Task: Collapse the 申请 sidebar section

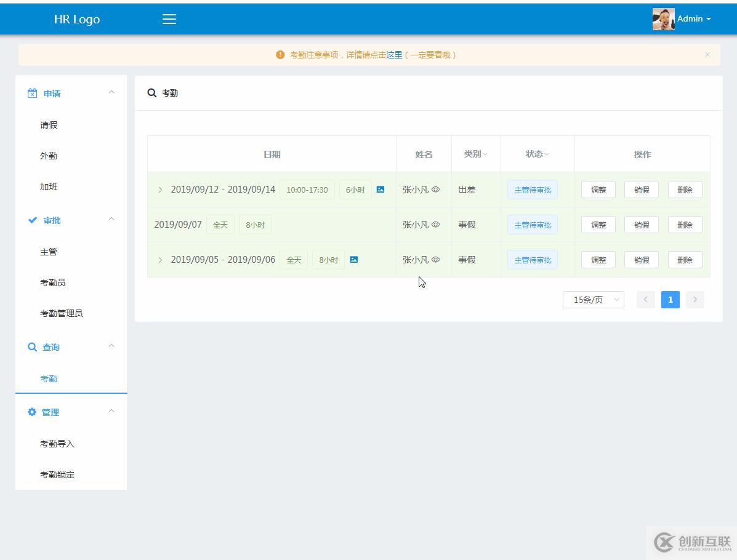Action: [111, 92]
